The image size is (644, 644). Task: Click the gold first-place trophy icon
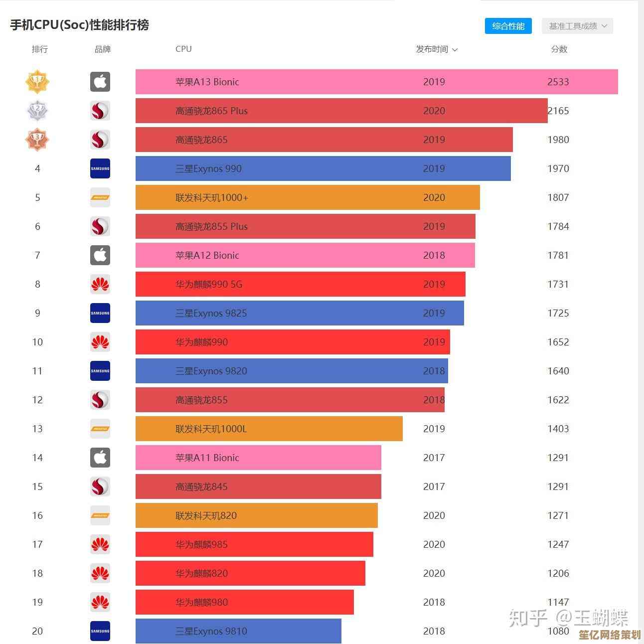37,82
